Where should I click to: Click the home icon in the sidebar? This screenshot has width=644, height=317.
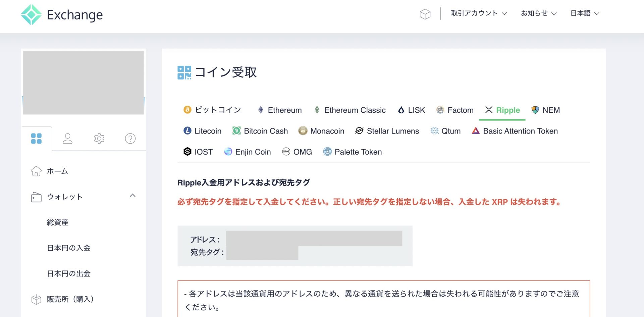(36, 171)
